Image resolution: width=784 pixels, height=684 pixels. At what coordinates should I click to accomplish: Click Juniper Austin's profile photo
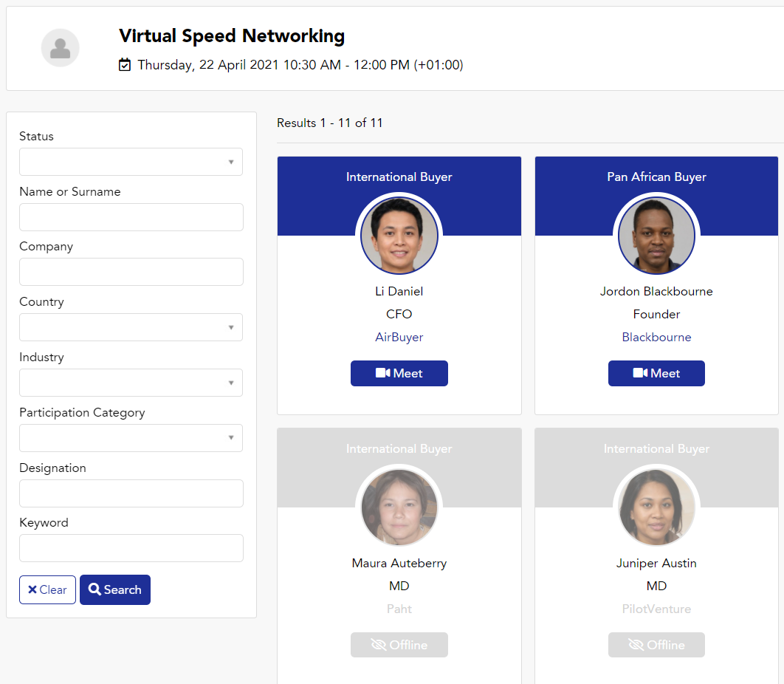coord(656,507)
